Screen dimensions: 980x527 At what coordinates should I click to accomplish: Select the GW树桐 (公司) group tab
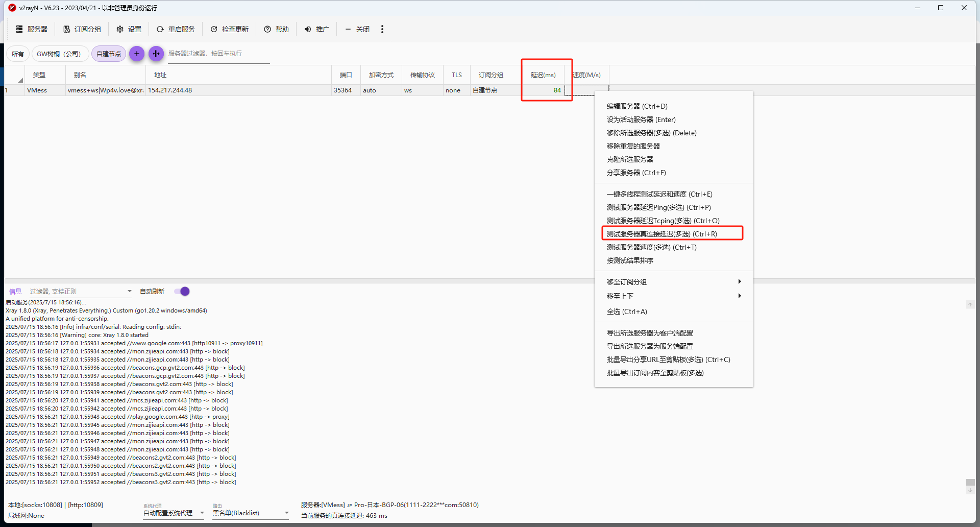[59, 54]
